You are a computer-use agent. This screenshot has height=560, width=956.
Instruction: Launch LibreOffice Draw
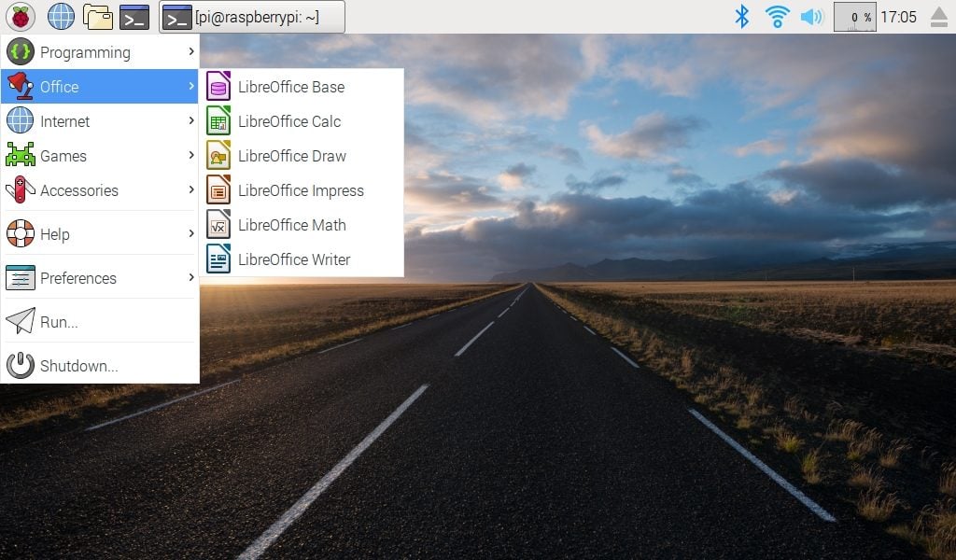(291, 156)
